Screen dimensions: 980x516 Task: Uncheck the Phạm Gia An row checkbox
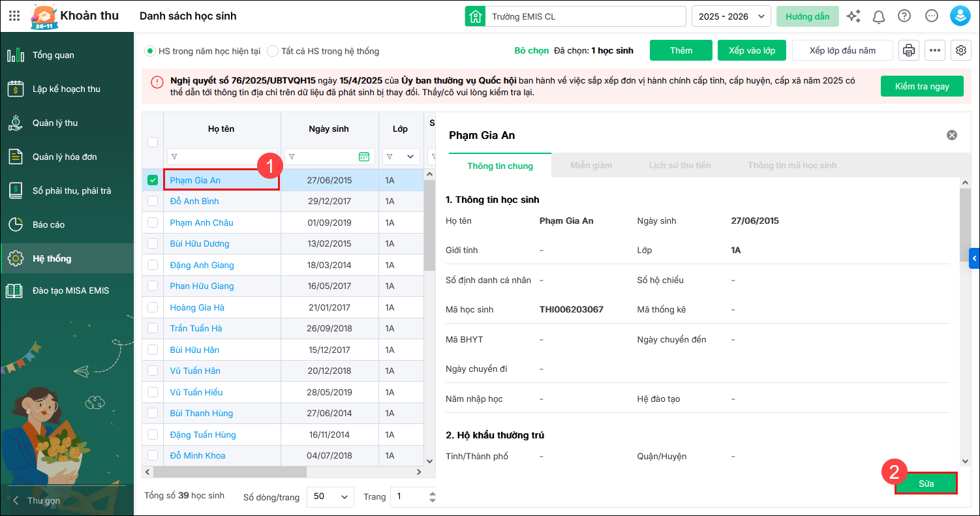coord(153,180)
